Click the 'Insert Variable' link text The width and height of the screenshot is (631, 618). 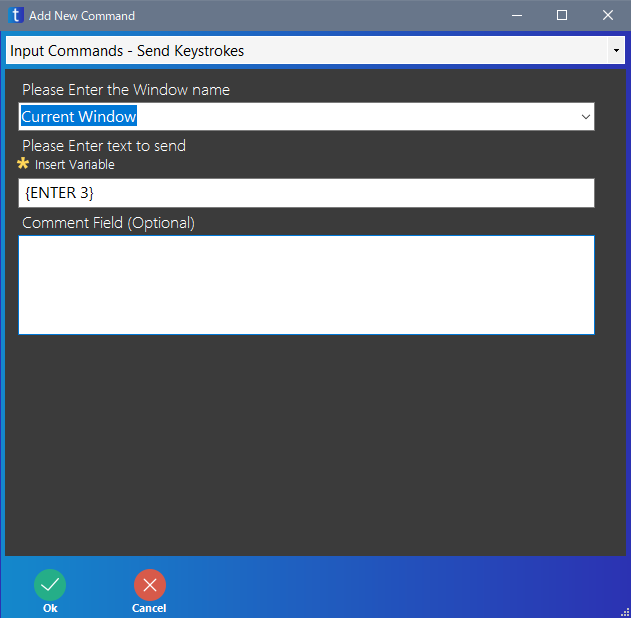[x=75, y=165]
